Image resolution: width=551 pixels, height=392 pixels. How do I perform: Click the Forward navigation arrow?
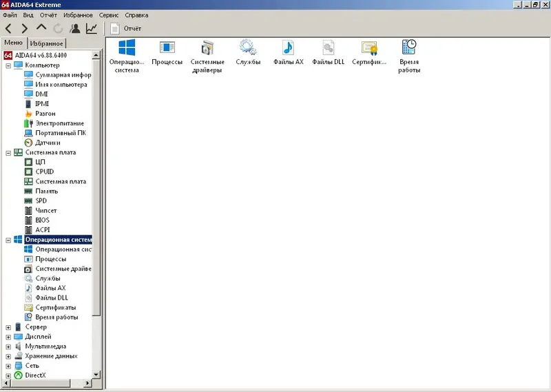point(24,28)
